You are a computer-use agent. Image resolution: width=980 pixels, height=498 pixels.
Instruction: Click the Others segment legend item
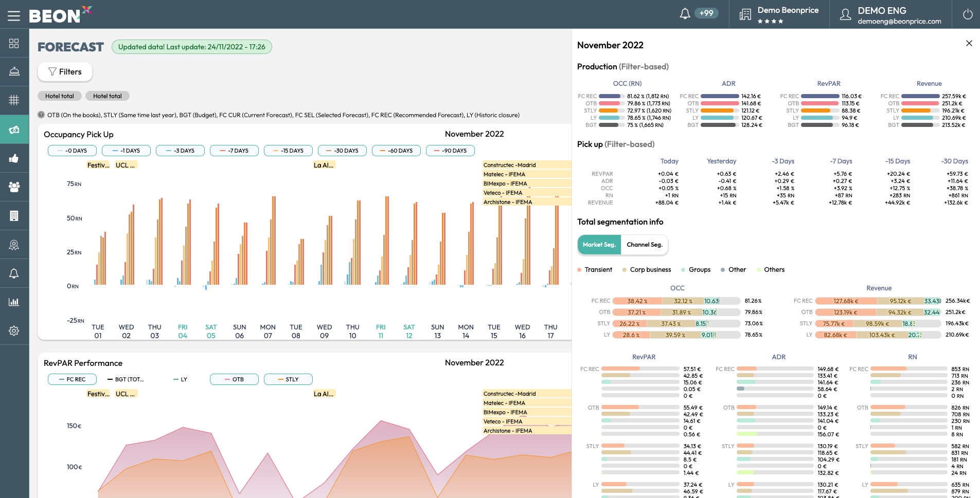point(771,269)
